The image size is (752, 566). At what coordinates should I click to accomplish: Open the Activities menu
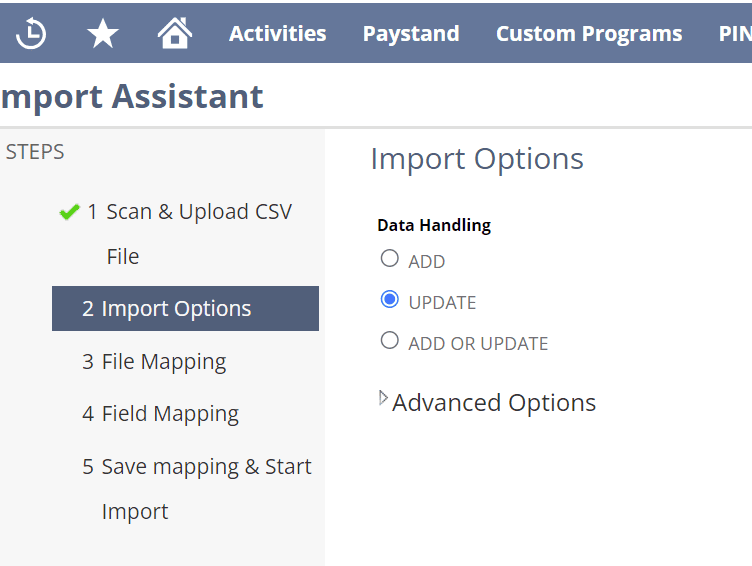coord(278,34)
